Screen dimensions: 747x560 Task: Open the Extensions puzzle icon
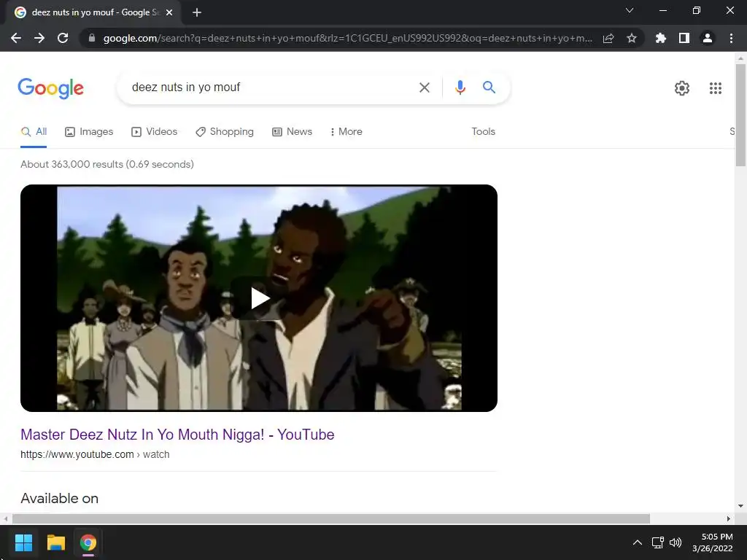[661, 38]
